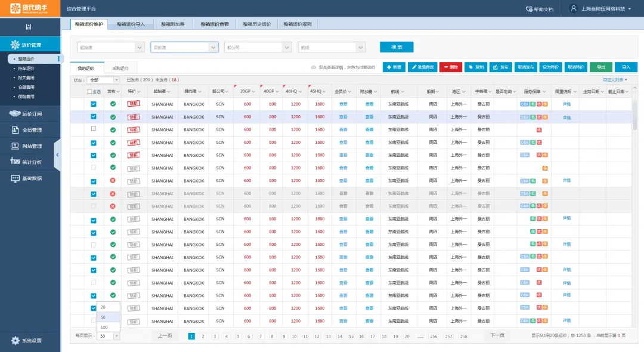Expand the 船公司 carrier dropdown

click(287, 48)
